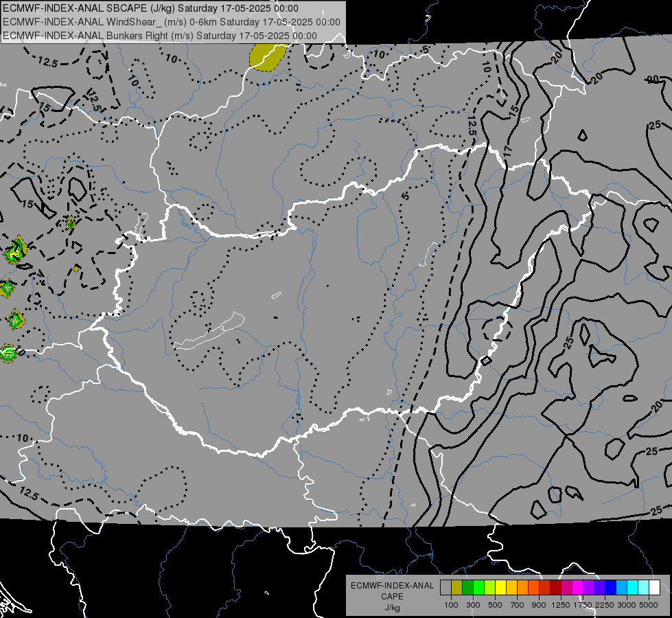The height and width of the screenshot is (618, 672).
Task: Click the 300 legend scale label
Action: [473, 605]
